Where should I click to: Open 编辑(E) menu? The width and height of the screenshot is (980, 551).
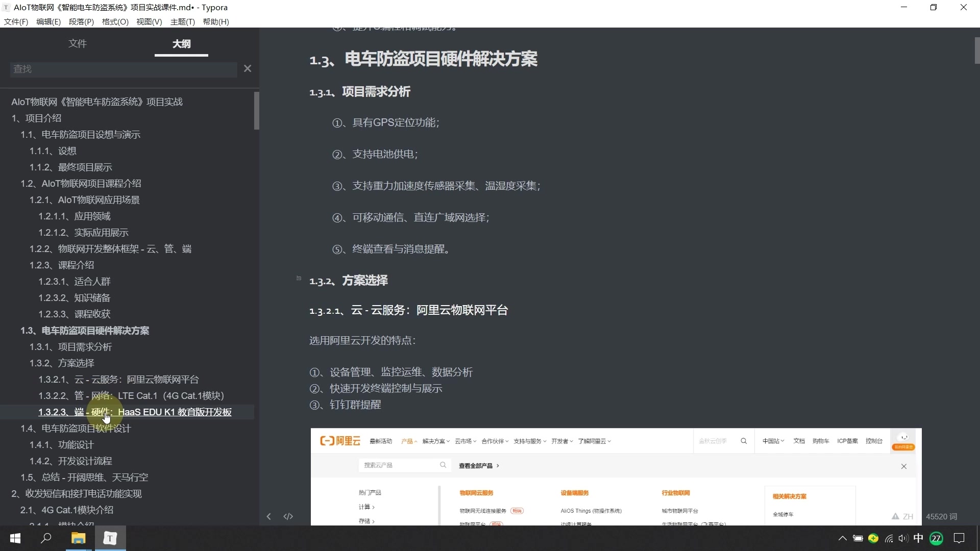[x=48, y=22]
